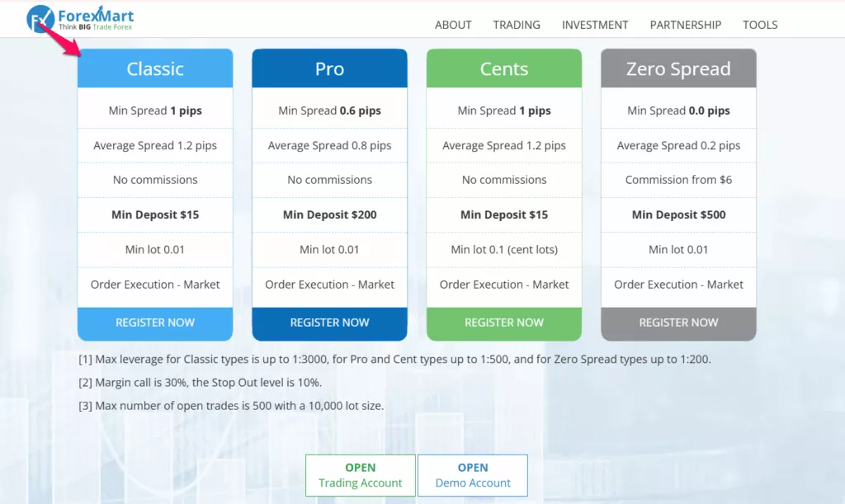Select the Pro account header

point(330,68)
